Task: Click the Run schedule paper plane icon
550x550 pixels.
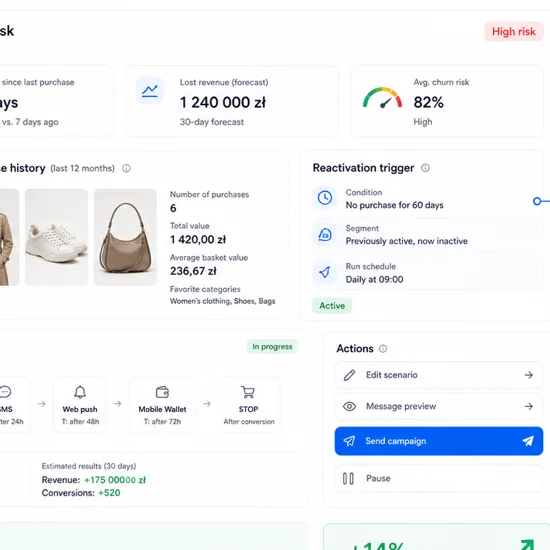Action: 325,272
